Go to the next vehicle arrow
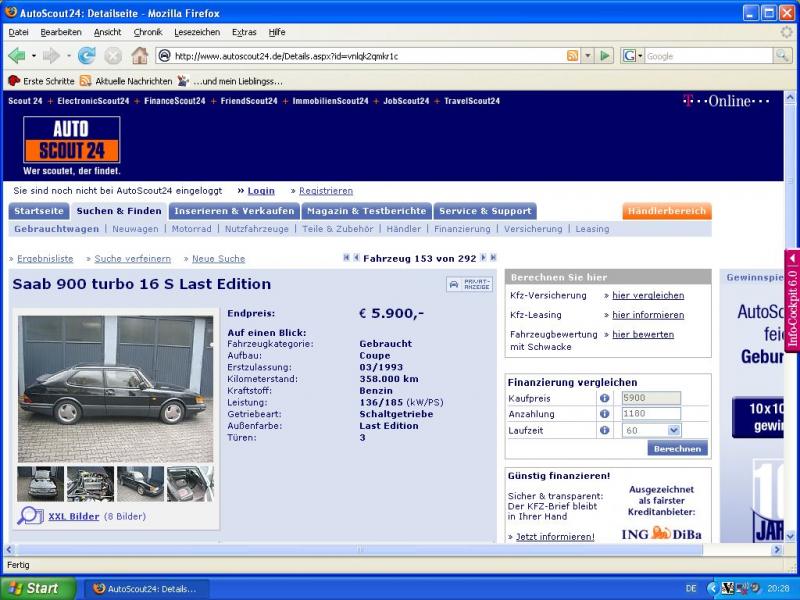This screenshot has width=800, height=600. coord(483,258)
